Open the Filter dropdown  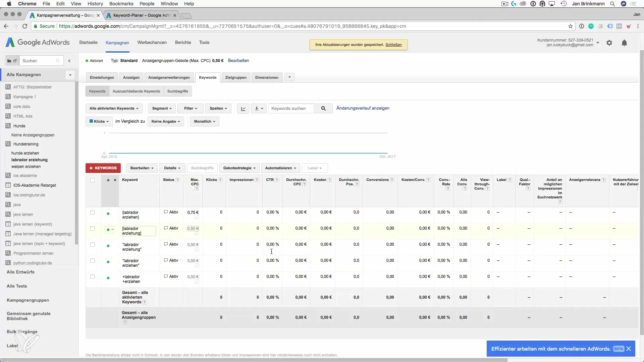pyautogui.click(x=191, y=109)
